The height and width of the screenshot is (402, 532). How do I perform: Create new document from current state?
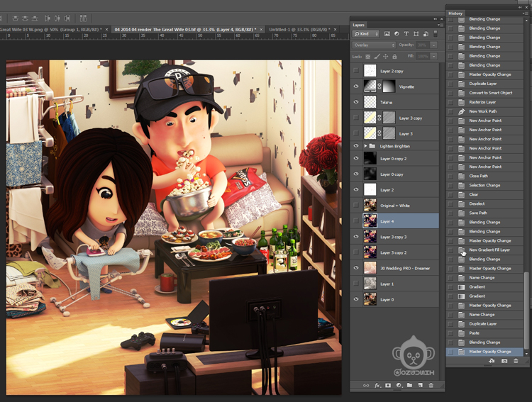492,361
